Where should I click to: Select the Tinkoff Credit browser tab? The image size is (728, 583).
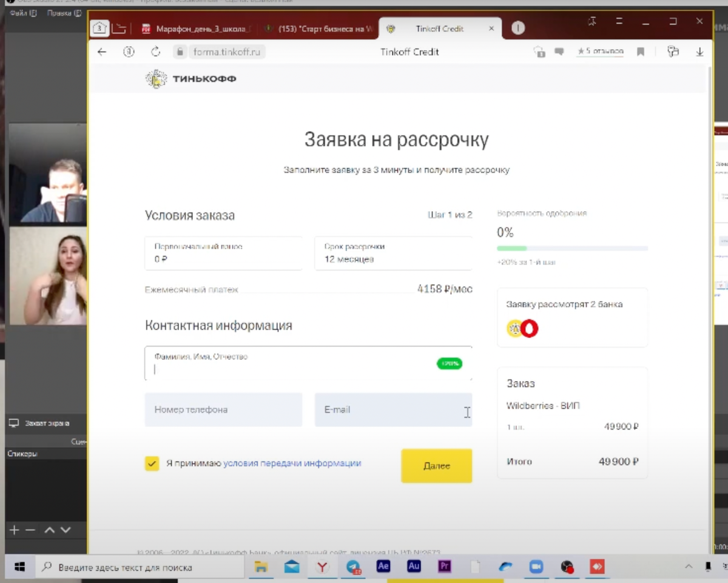tap(440, 29)
